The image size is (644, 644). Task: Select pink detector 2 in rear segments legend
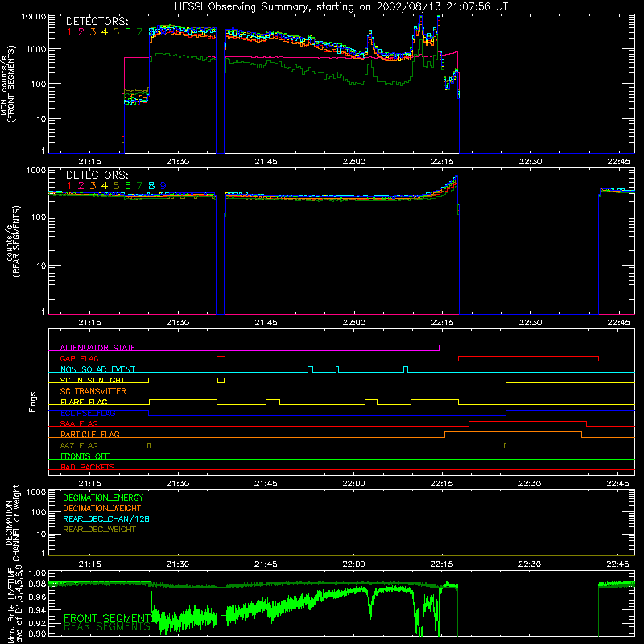pyautogui.click(x=81, y=186)
